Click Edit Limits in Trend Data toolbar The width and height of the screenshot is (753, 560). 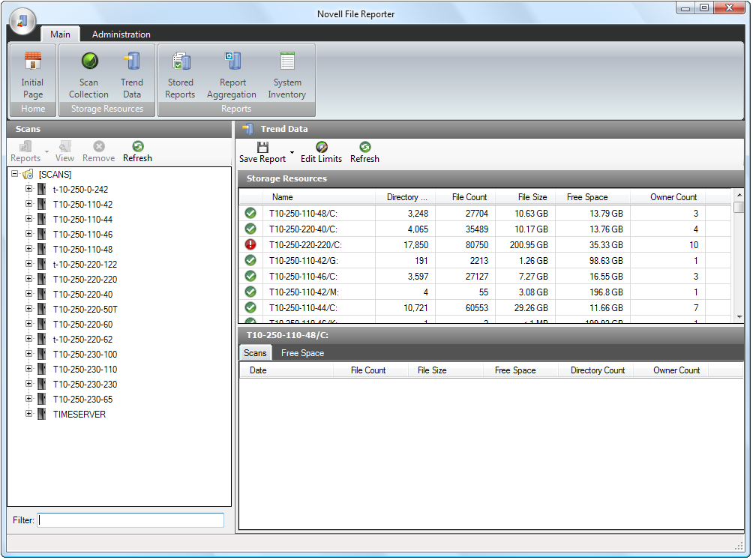pyautogui.click(x=321, y=152)
